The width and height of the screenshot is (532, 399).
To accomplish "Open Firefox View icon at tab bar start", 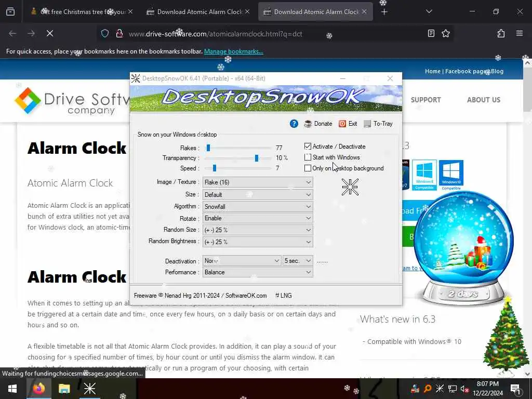I will point(10,12).
